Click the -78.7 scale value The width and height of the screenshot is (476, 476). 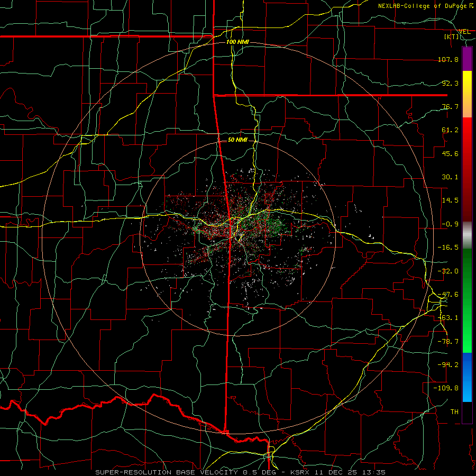click(448, 342)
